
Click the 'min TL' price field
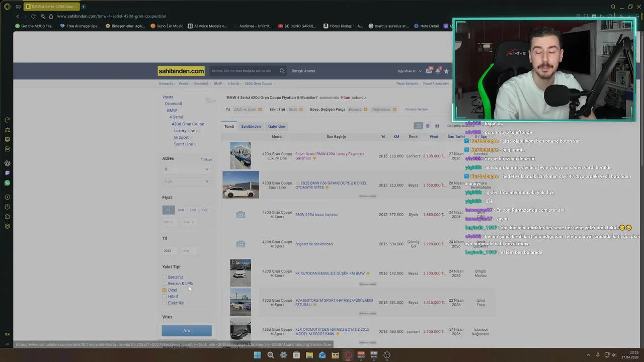(x=170, y=222)
